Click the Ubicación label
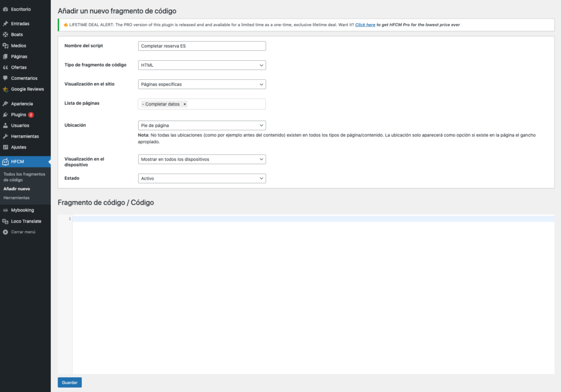The image size is (561, 392). coord(75,125)
